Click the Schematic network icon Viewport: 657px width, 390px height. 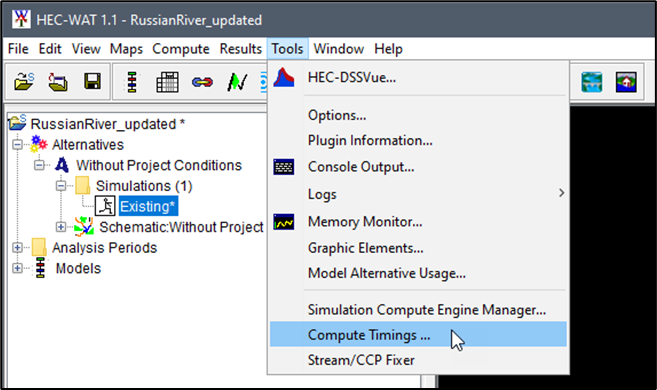point(84,227)
